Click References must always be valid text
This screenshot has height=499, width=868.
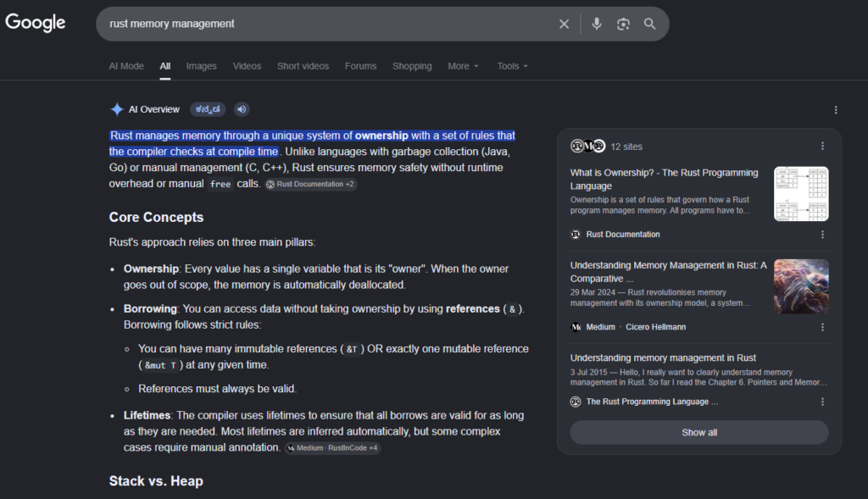click(x=218, y=389)
